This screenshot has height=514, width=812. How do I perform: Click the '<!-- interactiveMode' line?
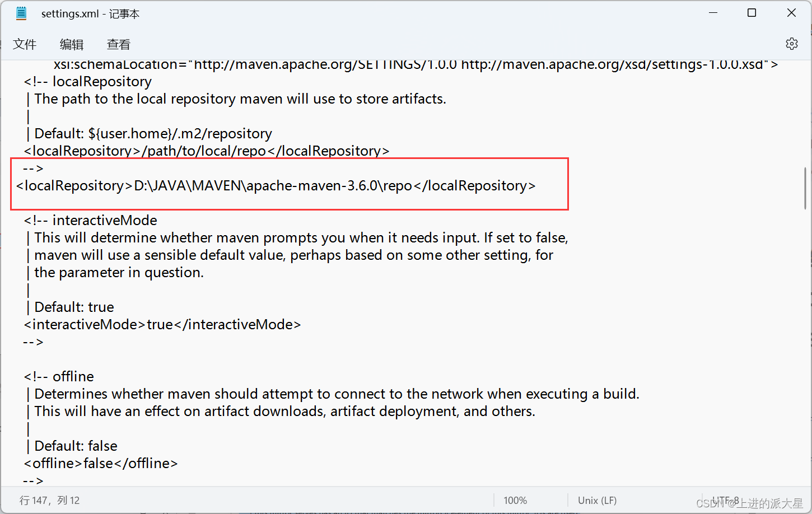pos(90,221)
